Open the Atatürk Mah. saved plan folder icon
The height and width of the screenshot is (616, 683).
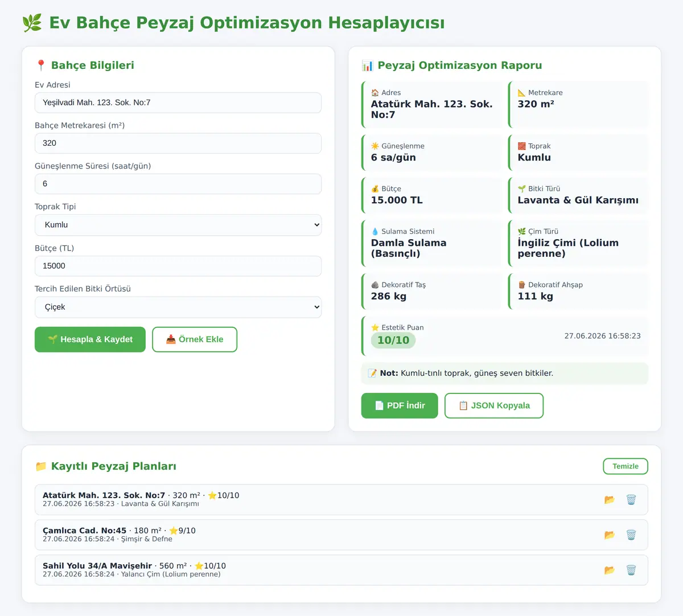click(x=610, y=500)
